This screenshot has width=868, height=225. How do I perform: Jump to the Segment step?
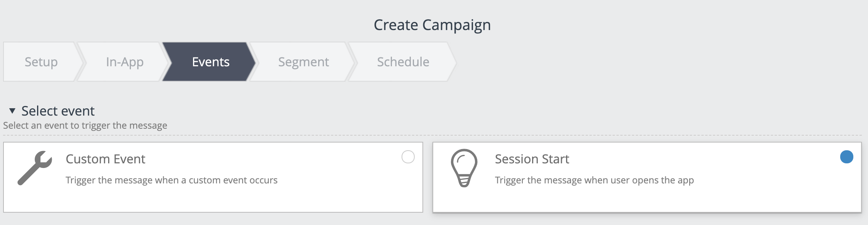tap(303, 62)
